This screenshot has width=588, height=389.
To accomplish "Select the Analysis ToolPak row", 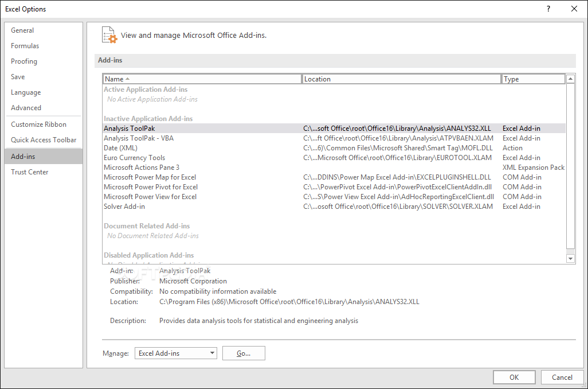I will coord(334,129).
